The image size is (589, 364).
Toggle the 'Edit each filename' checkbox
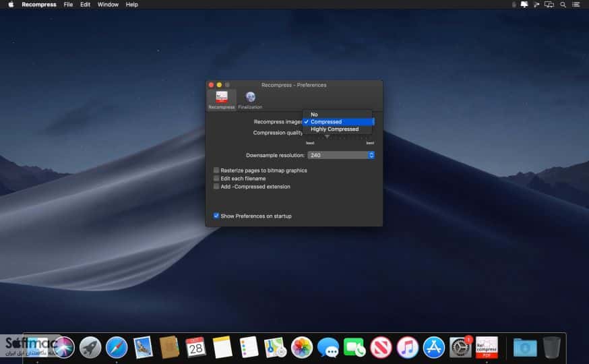tap(216, 179)
